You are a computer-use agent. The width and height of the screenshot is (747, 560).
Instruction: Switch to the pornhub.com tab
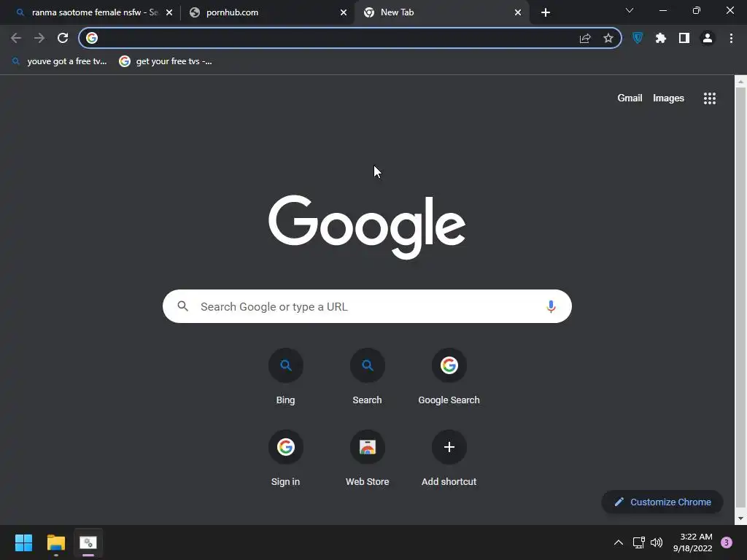coord(267,12)
